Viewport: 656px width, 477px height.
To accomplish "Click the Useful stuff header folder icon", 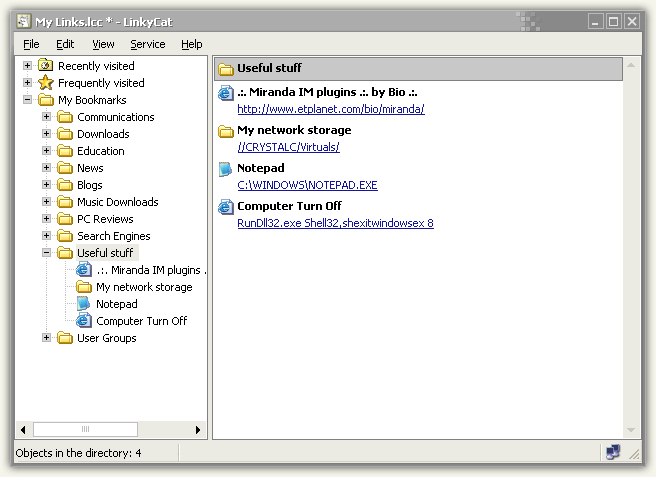I will click(x=226, y=69).
